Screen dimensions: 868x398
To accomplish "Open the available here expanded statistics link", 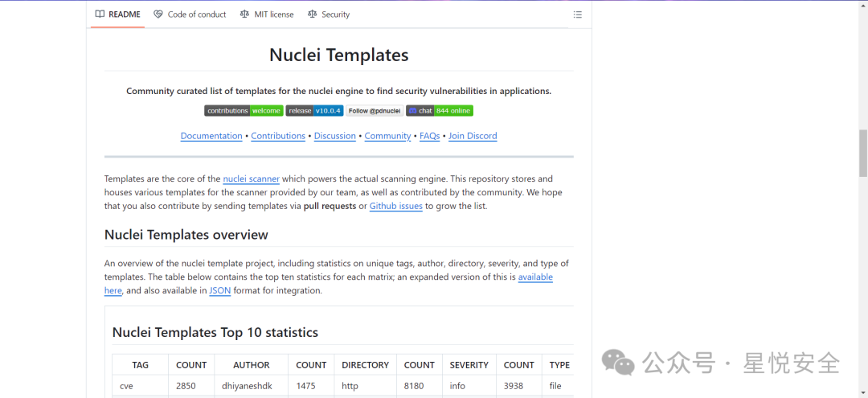I will click(535, 277).
